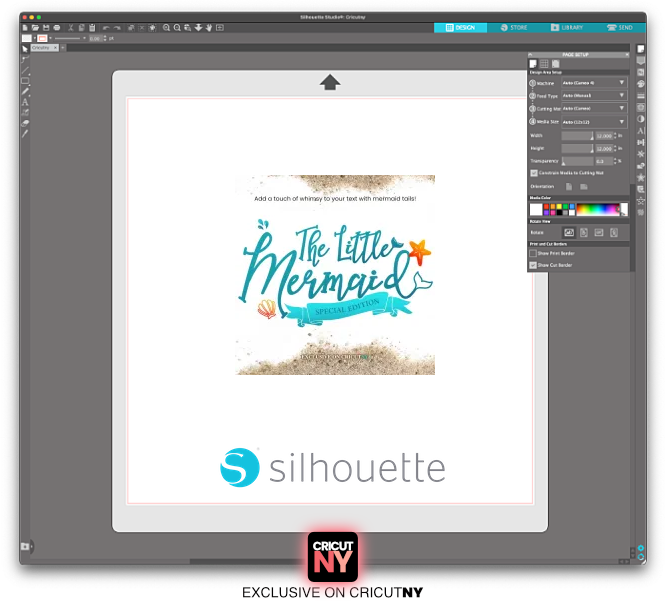Adjust the Transparency slider
The width and height of the screenshot is (665, 604).
[x=577, y=161]
